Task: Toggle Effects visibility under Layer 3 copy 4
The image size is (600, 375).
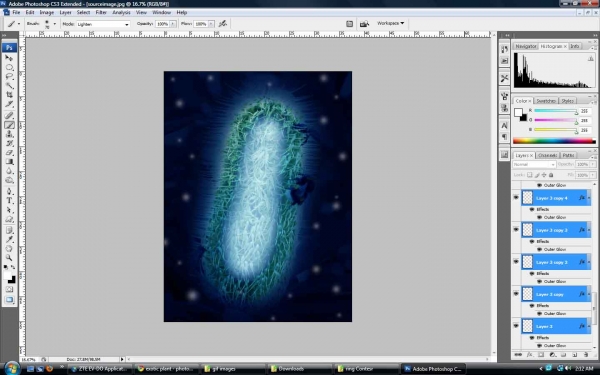Action: pyautogui.click(x=532, y=209)
